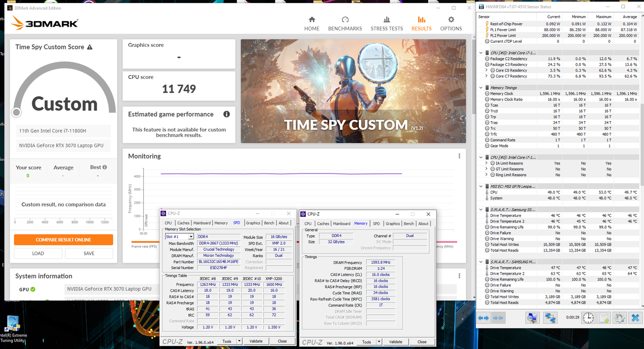The height and width of the screenshot is (349, 644).
Task: Go to BENCHMARKS in 3DMark
Action: click(345, 24)
